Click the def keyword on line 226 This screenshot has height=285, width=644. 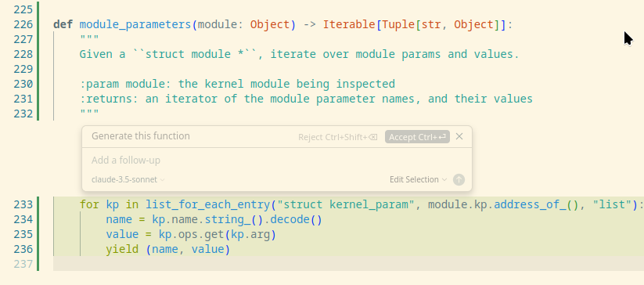pos(63,24)
